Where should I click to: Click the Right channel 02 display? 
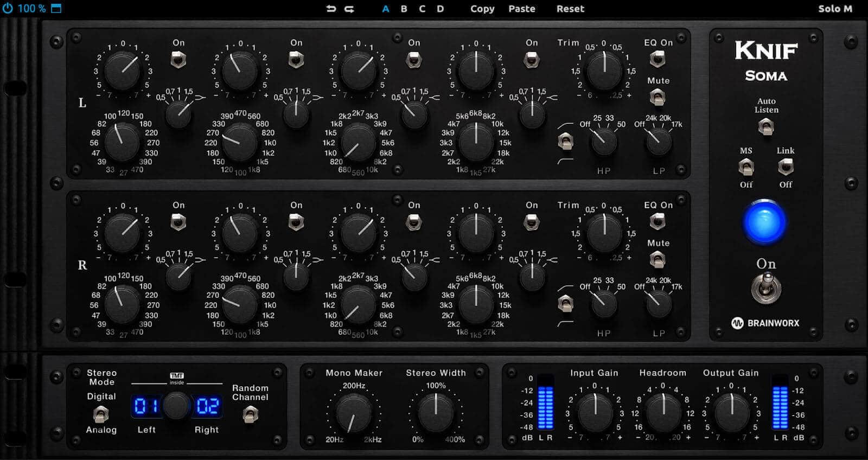click(208, 406)
